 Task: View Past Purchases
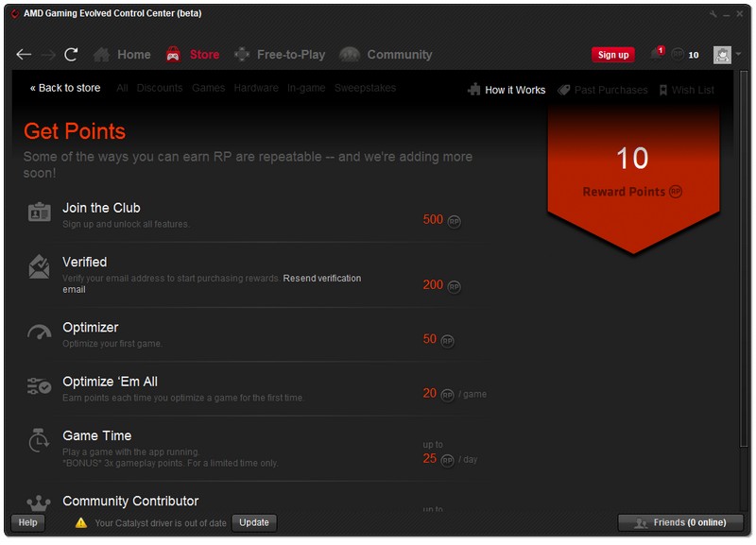pos(610,90)
